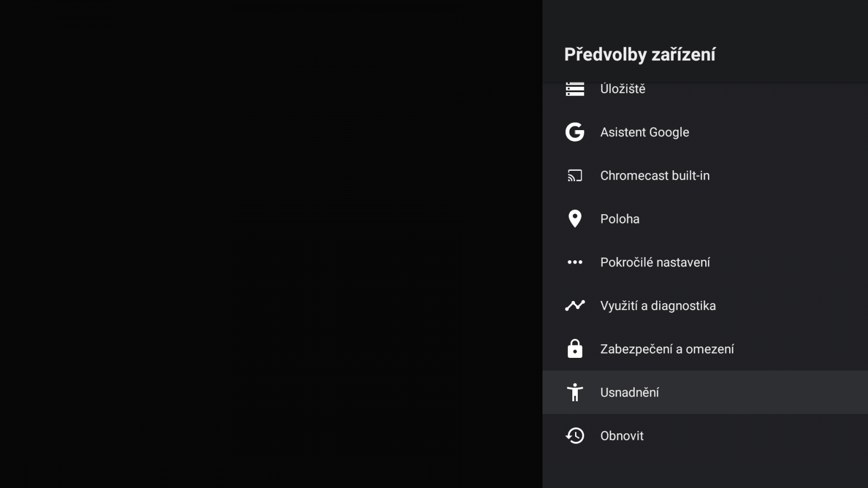Click the Google G logo icon

(575, 132)
